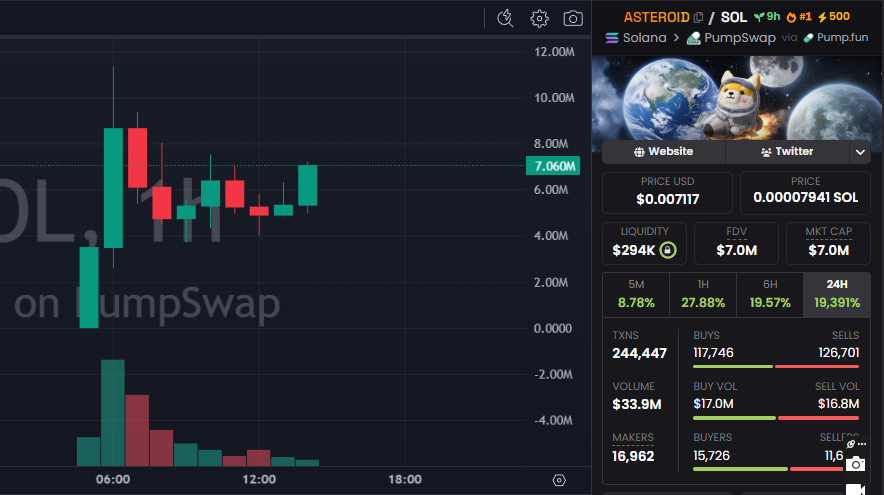Click the FDV $7.0M box
Image resolution: width=884 pixels, height=495 pixels.
(736, 244)
